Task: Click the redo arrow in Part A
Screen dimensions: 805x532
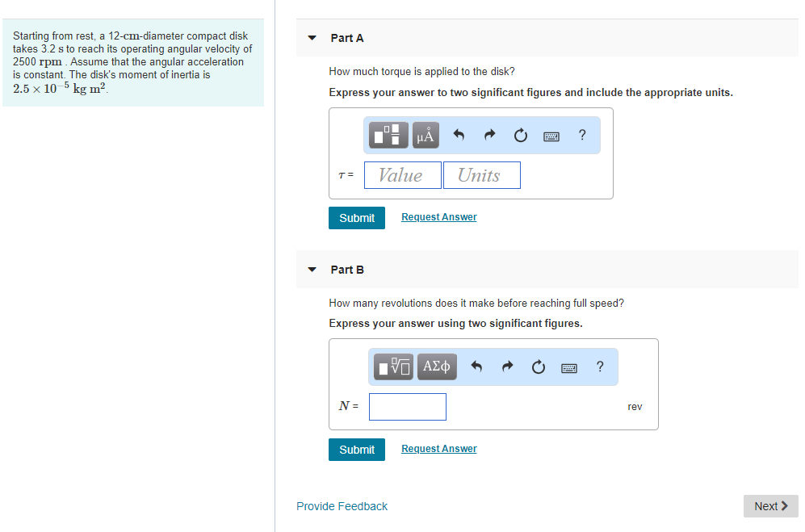Action: (489, 136)
